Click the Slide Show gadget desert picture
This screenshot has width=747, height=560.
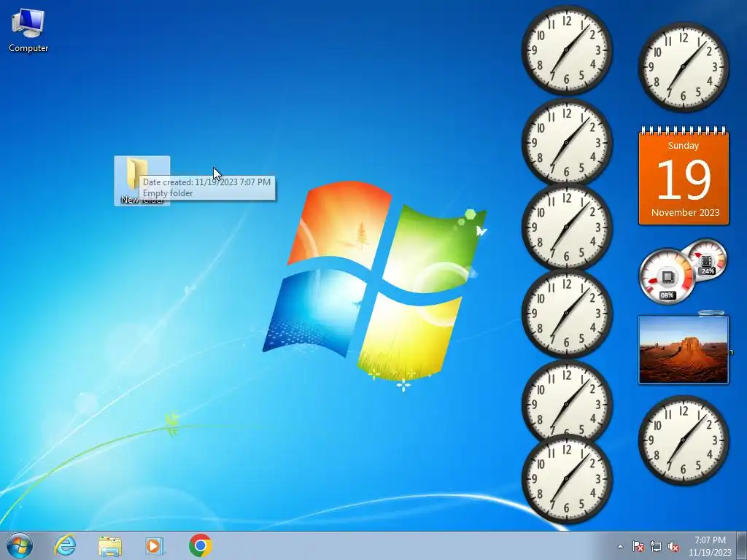[683, 349]
